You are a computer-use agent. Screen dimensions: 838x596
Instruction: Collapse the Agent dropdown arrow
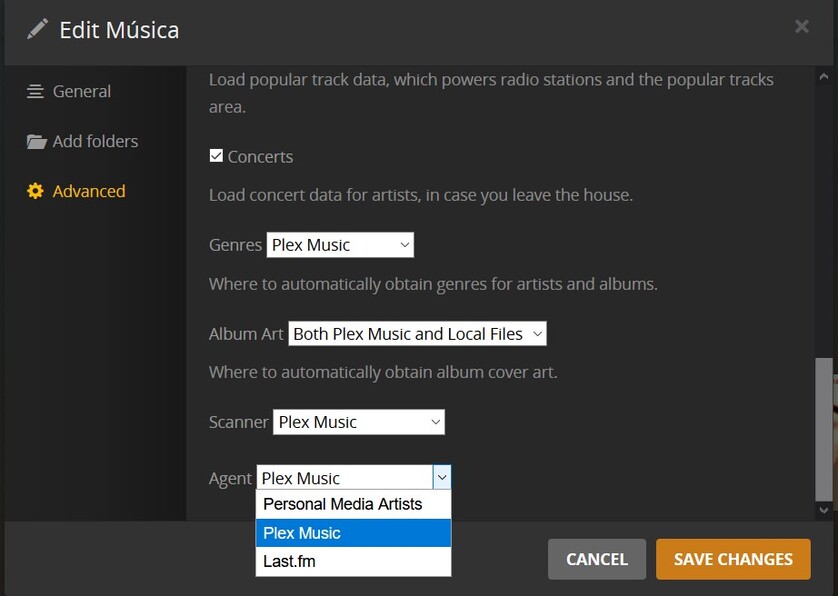(x=442, y=478)
